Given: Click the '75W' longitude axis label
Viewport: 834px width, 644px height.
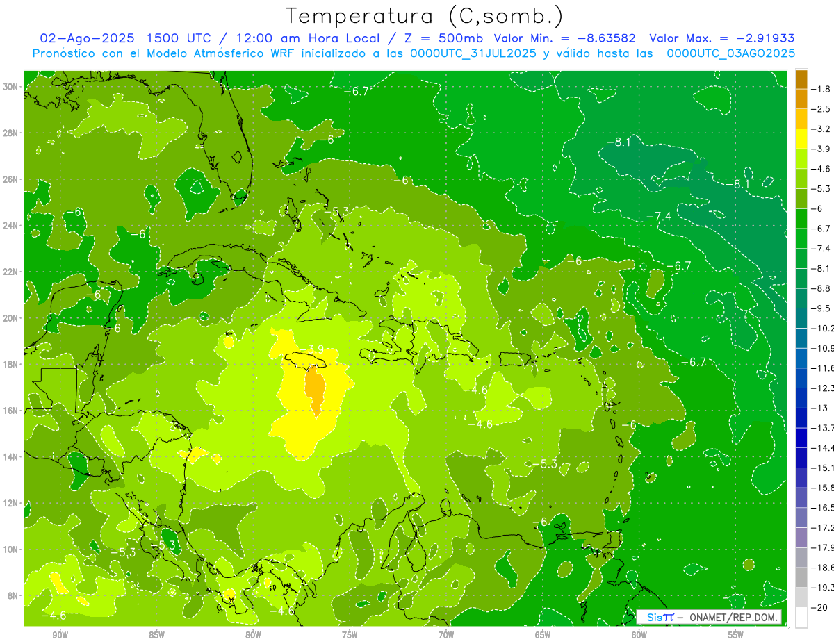Looking at the screenshot, I should [350, 635].
